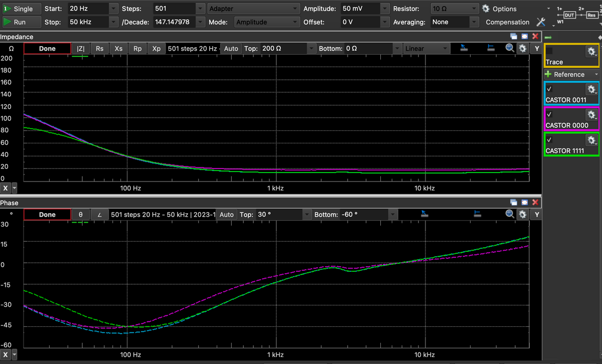
Task: Click Auto in the Phase toolbar
Action: [x=227, y=214]
